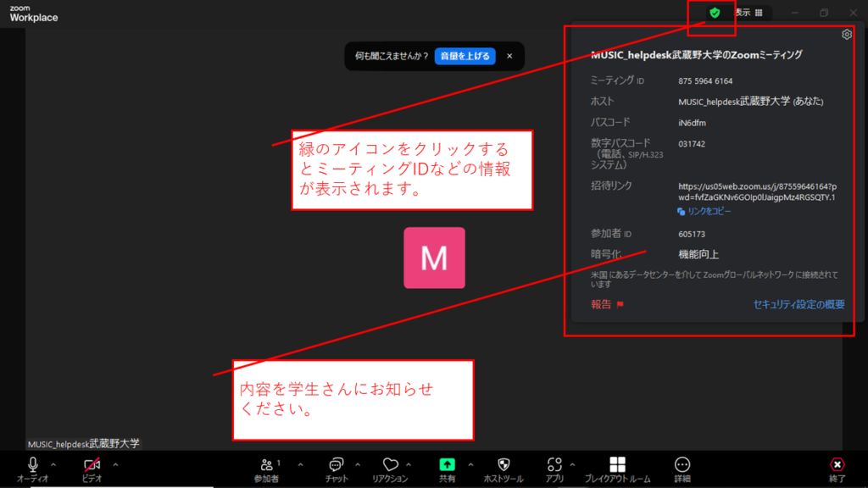Viewport: 868px width, 488px height.
Task: Click host name MUSIC_helpdesk武蔵野大学 (あなた)
Action: pos(751,102)
